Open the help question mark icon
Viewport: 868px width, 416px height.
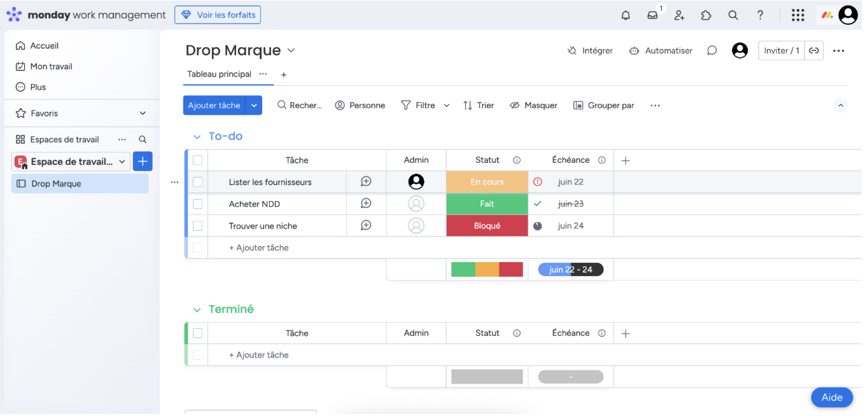pyautogui.click(x=760, y=15)
